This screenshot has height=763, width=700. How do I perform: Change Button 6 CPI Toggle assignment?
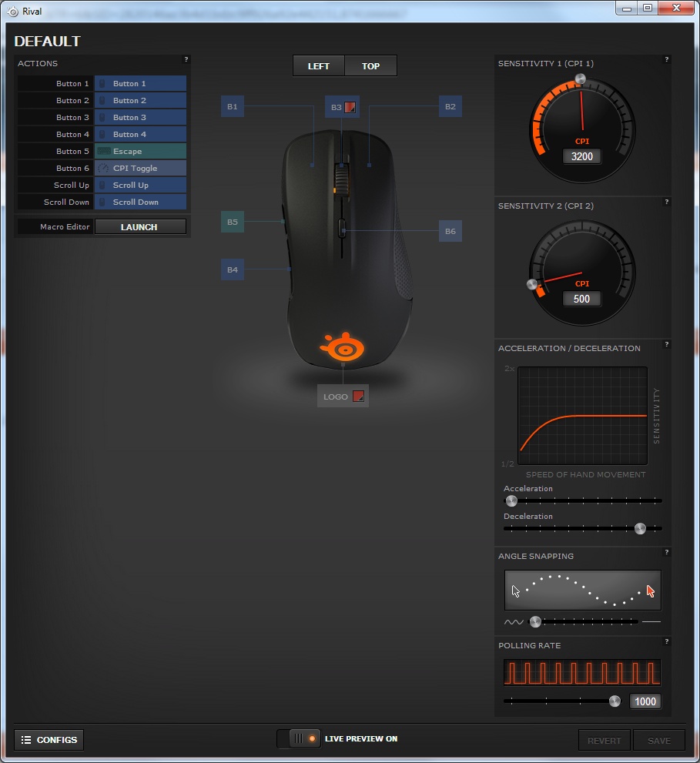[140, 169]
